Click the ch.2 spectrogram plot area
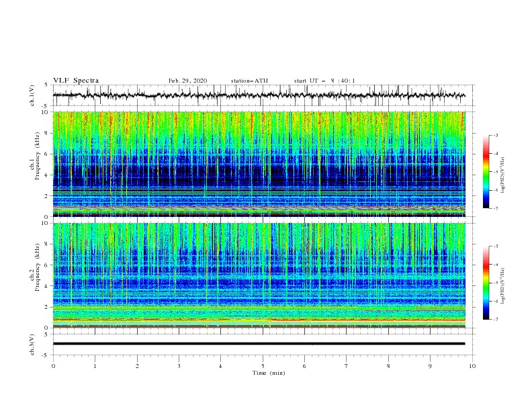Image resolution: width=532 pixels, height=411 pixels. click(x=259, y=275)
